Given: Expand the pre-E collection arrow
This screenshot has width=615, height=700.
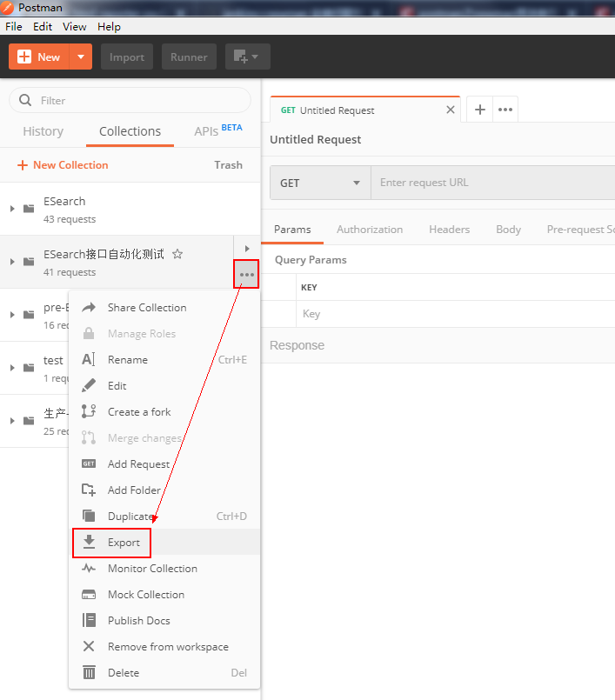Looking at the screenshot, I should click(x=12, y=315).
